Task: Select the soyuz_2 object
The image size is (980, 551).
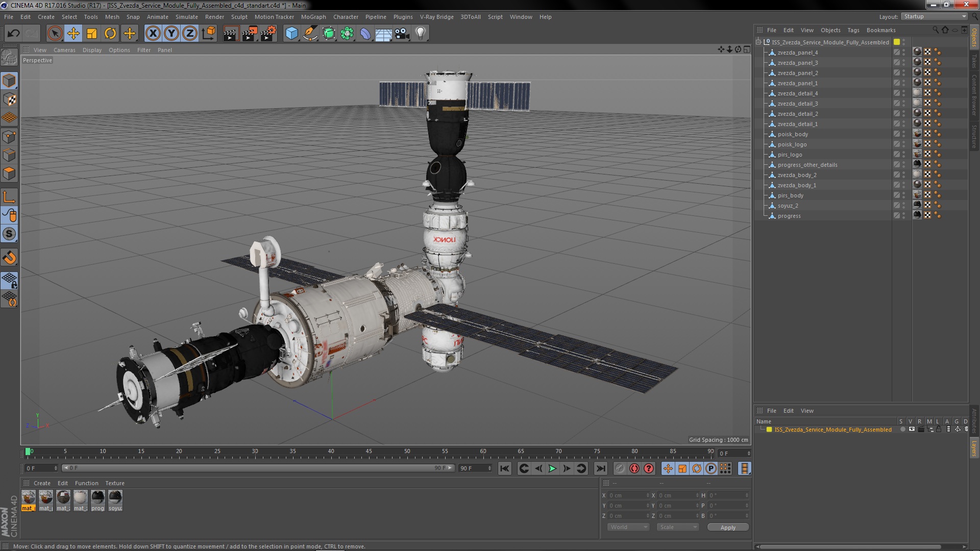Action: point(788,206)
